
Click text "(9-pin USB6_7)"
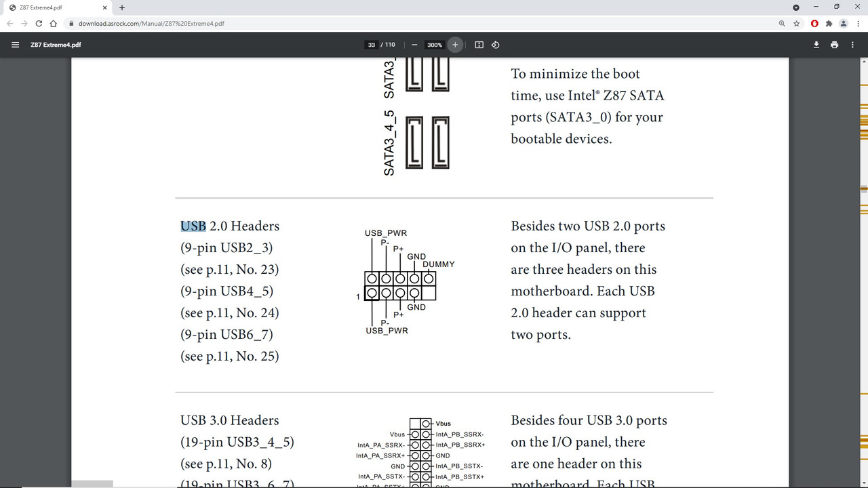click(226, 335)
